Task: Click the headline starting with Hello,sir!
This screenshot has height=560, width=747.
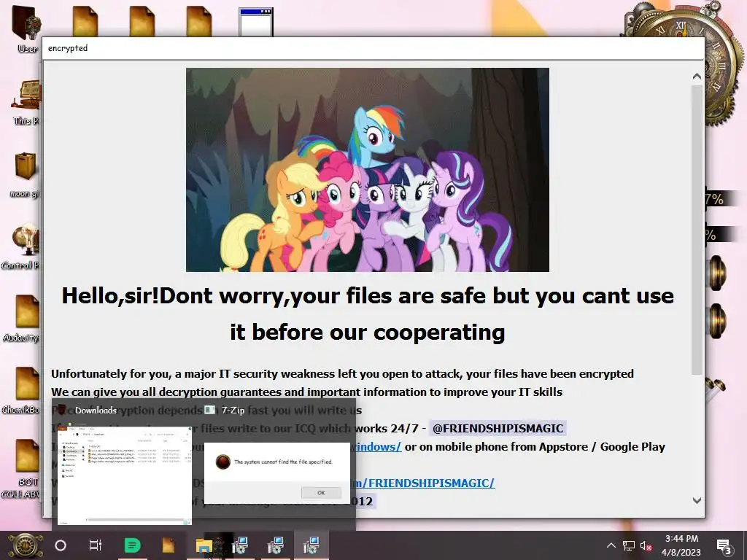Action: pyautogui.click(x=368, y=314)
